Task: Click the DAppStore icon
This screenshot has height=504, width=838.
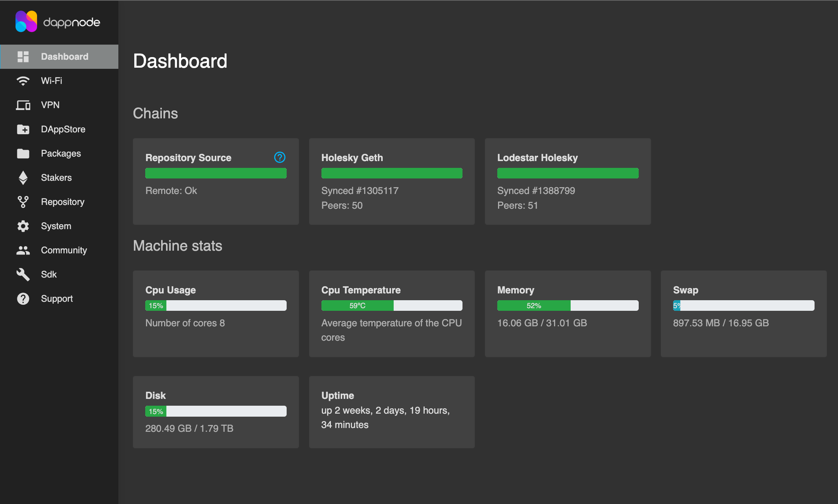Action: 23,129
